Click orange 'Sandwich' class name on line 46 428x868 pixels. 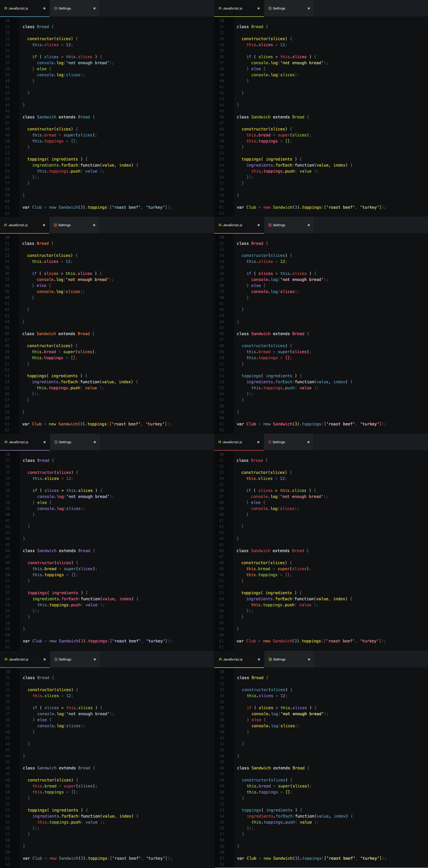[x=46, y=334]
